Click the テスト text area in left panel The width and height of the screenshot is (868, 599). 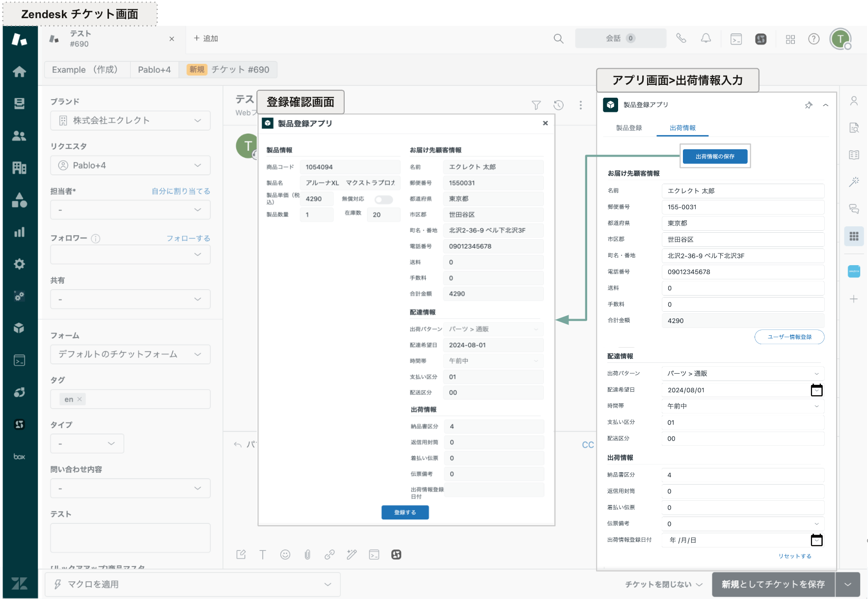pyautogui.click(x=131, y=538)
